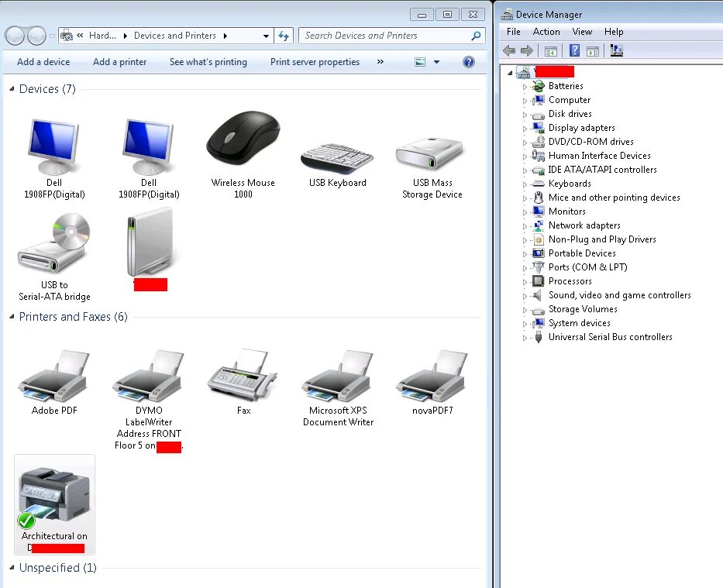
Task: Open Device Manager Help menu
Action: [x=614, y=31]
